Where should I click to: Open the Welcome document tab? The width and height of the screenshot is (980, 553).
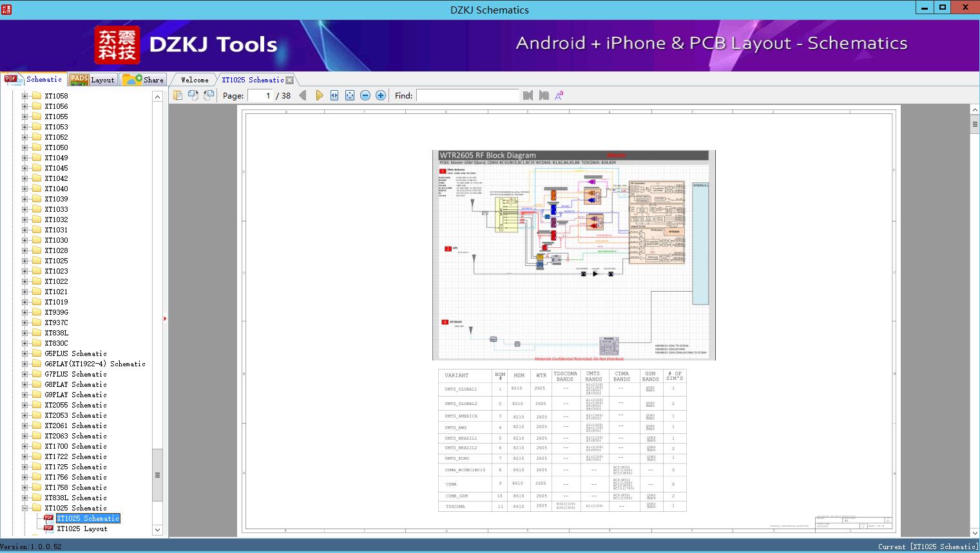coord(195,80)
